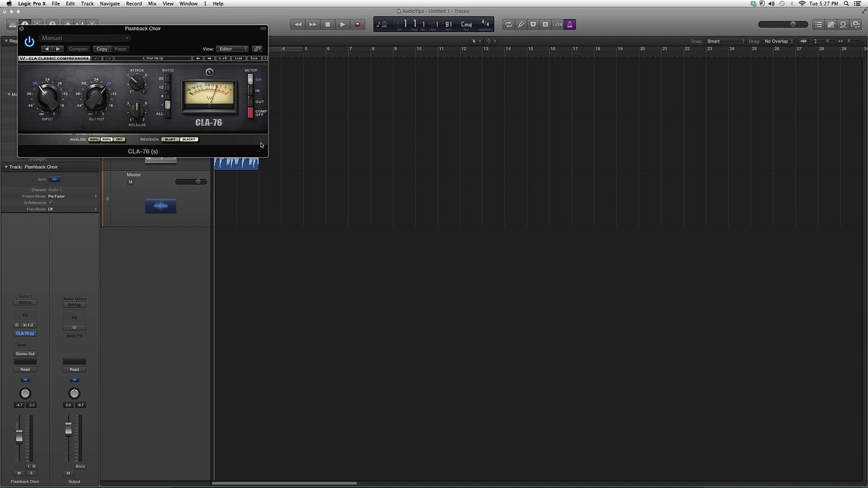The image size is (868, 488).
Task: Click the A→B setup copy button
Action: pyautogui.click(x=223, y=58)
